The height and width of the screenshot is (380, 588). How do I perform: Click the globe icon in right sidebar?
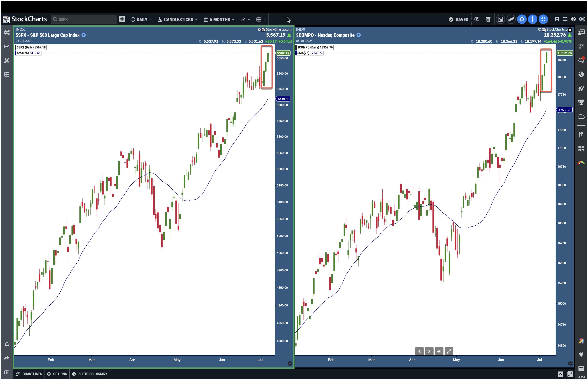[x=581, y=74]
